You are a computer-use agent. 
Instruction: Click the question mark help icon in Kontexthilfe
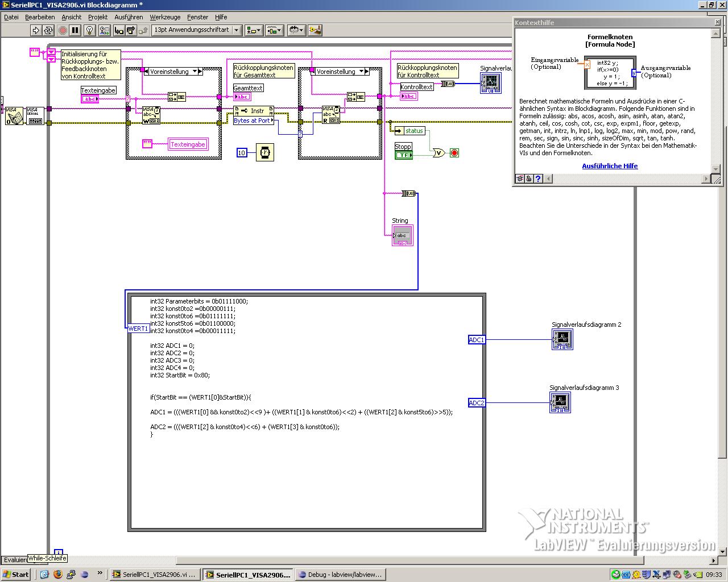pos(538,178)
